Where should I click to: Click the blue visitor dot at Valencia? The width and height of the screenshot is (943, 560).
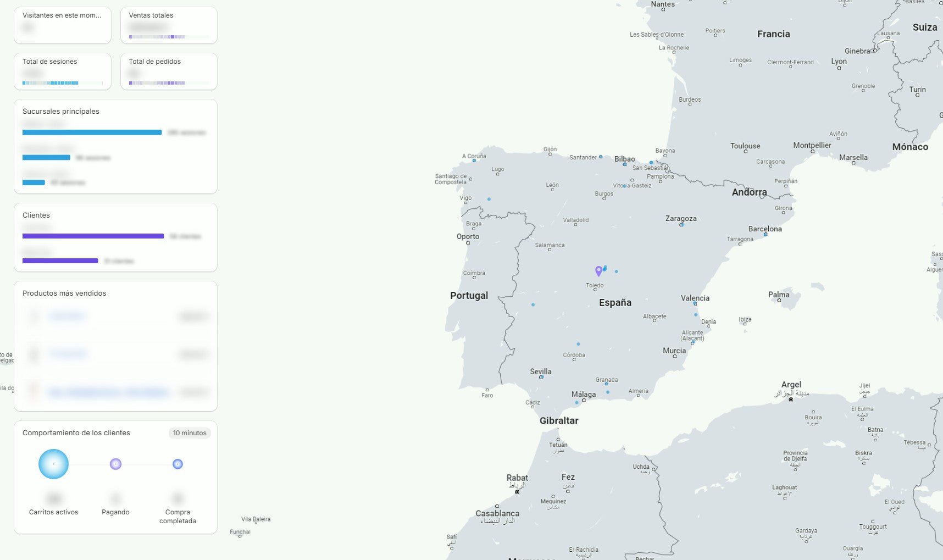coord(695,303)
